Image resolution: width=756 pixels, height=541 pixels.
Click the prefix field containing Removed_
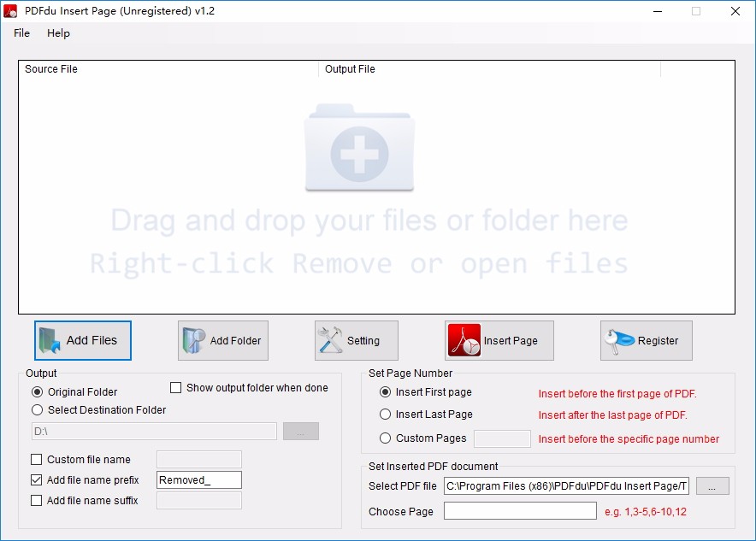point(199,479)
